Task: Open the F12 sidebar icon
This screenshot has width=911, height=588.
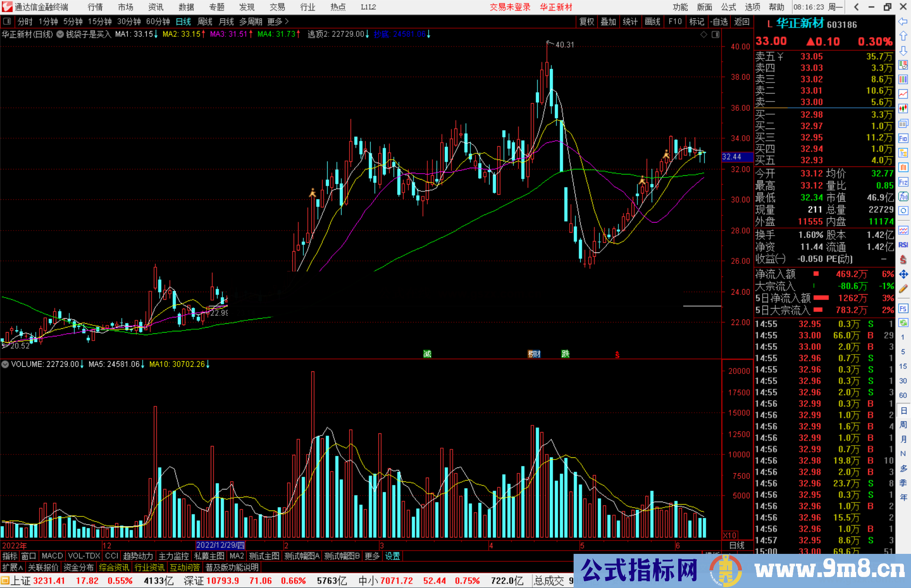Action: 903,182
